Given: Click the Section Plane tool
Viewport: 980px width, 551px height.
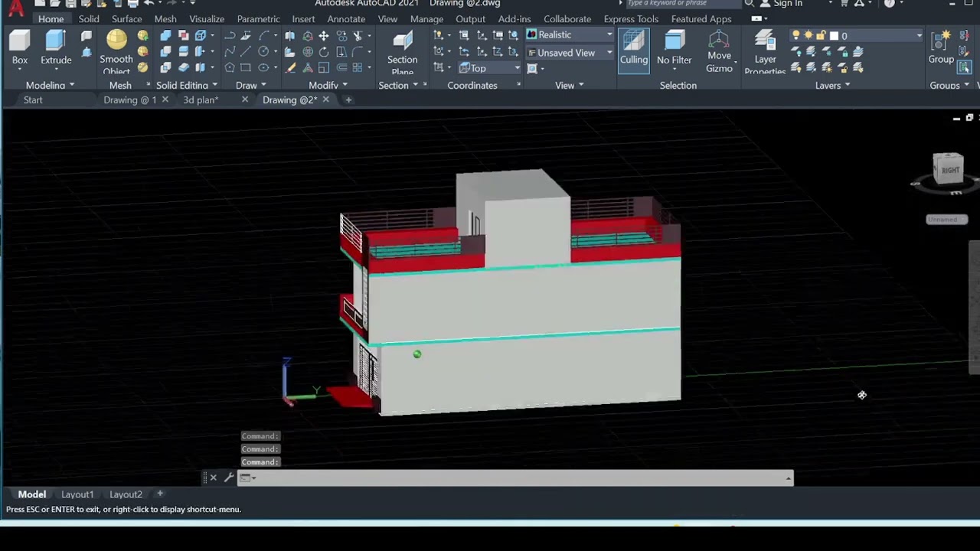Looking at the screenshot, I should pos(402,52).
